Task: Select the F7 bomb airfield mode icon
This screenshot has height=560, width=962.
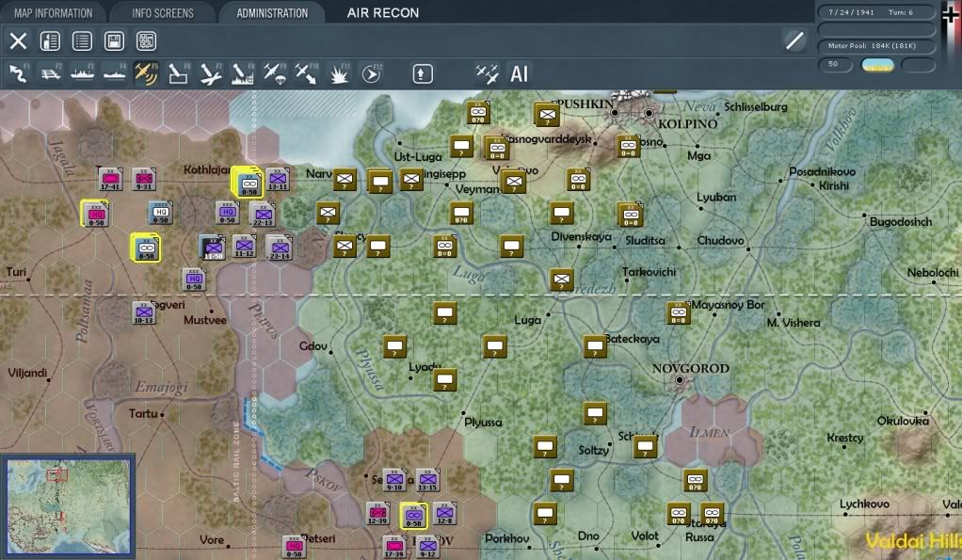Action: (x=211, y=73)
